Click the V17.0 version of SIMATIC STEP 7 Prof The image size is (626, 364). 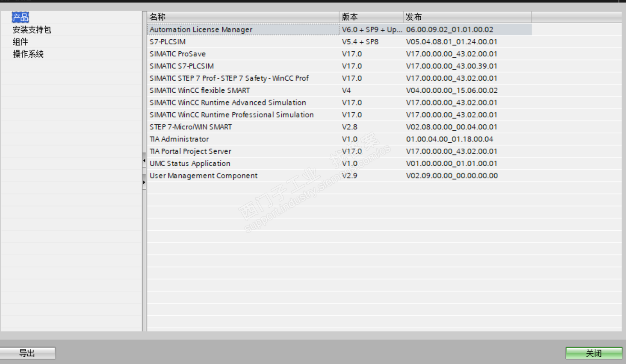(x=352, y=78)
